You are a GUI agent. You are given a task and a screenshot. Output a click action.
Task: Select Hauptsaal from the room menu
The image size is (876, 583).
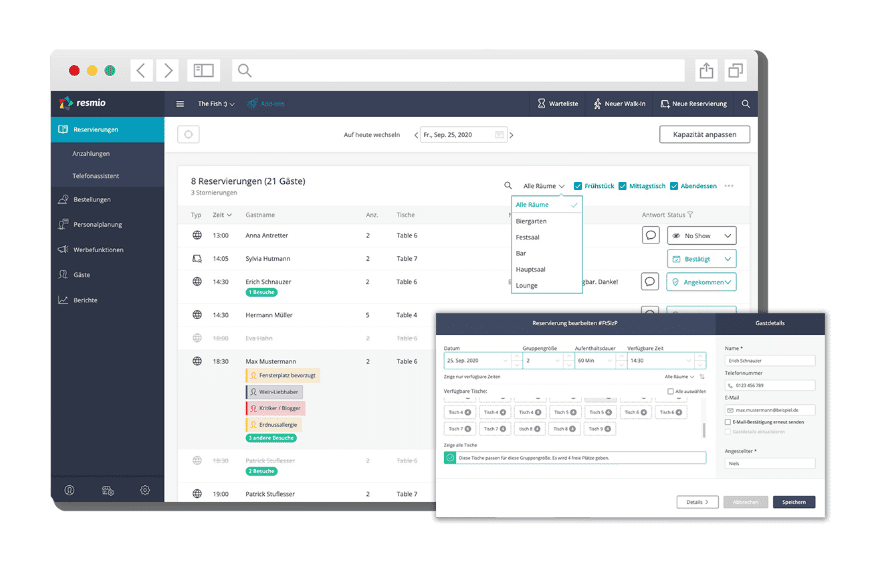click(x=530, y=269)
